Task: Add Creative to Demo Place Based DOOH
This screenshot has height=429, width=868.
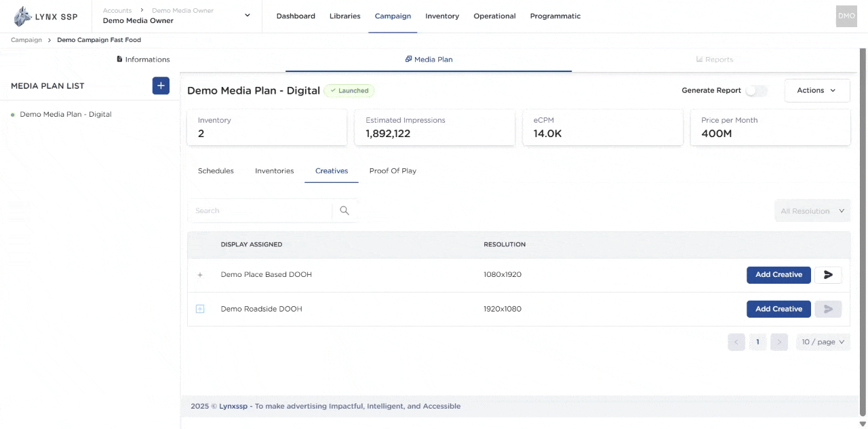Action: point(779,275)
